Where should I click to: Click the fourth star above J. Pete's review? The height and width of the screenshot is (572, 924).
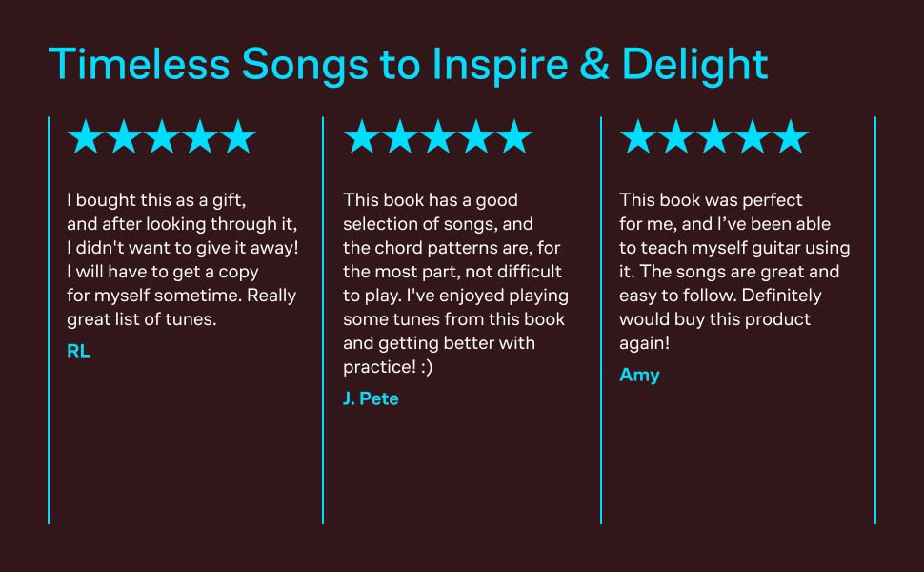click(476, 137)
